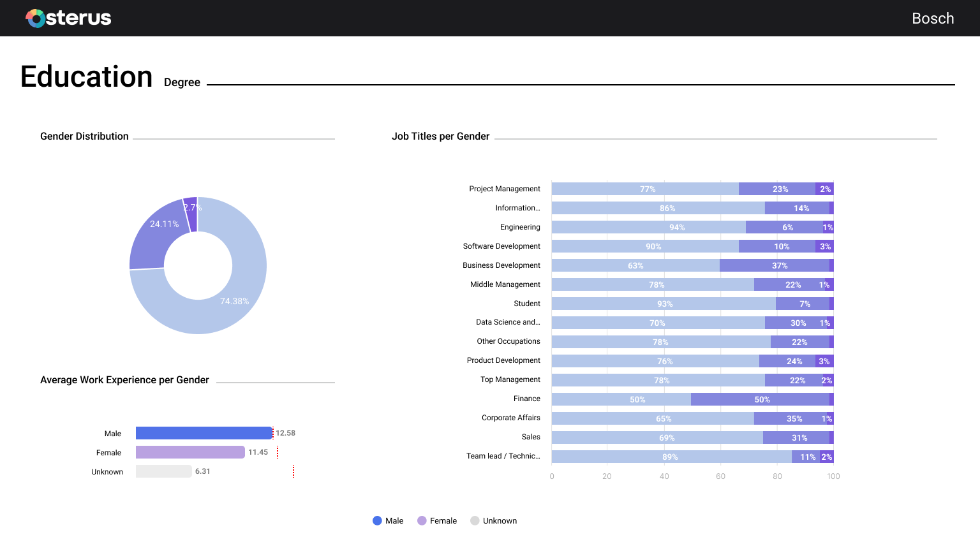
Task: Click the 94% bar in Engineering row
Action: tap(649, 227)
